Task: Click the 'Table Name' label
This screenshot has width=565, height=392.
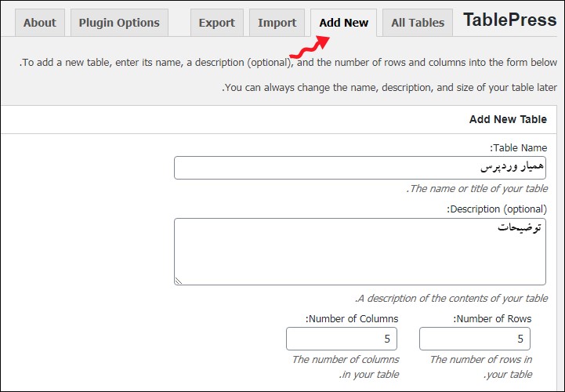Action: pyautogui.click(x=519, y=148)
